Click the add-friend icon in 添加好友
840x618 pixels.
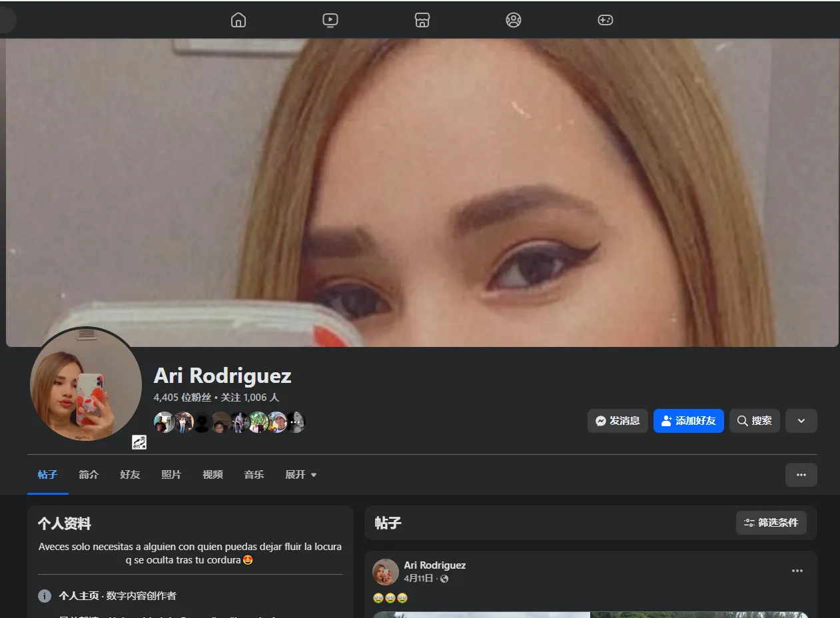pyautogui.click(x=667, y=420)
